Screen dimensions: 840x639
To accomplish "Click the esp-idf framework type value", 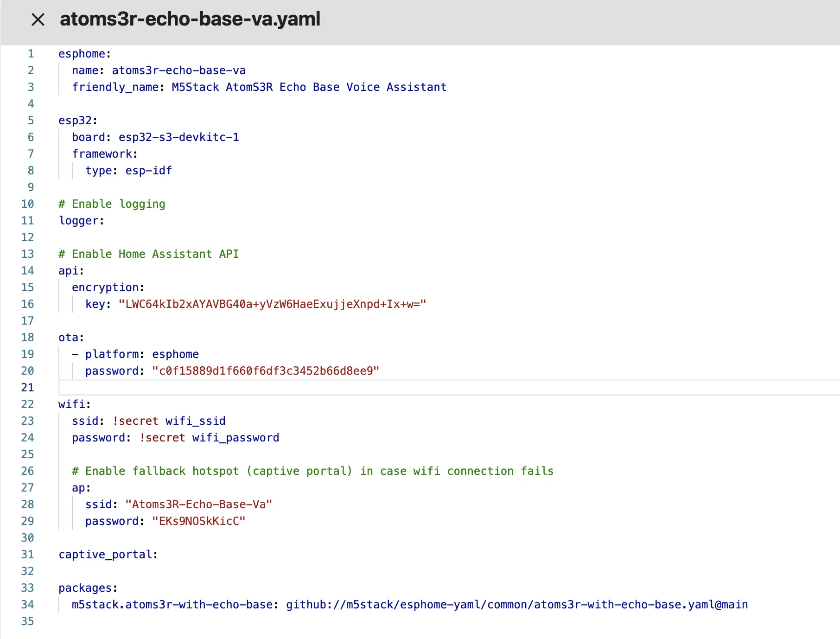I will click(148, 171).
